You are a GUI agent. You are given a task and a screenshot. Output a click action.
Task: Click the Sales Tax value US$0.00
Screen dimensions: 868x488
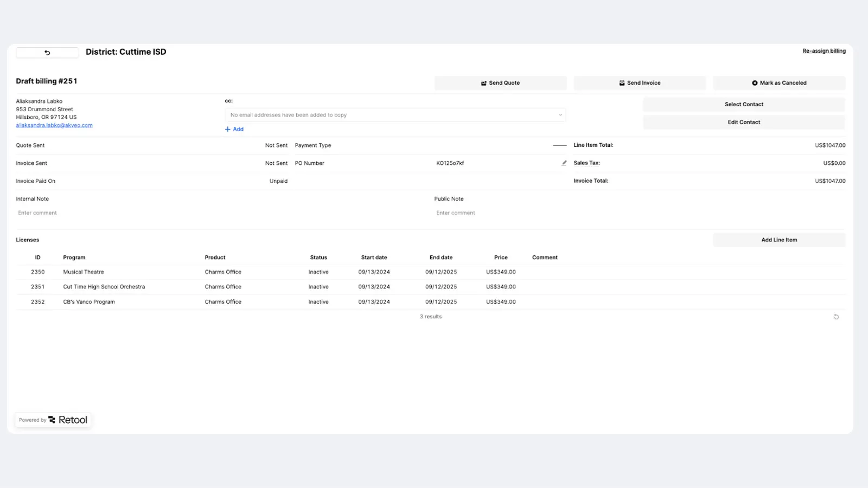click(x=834, y=163)
